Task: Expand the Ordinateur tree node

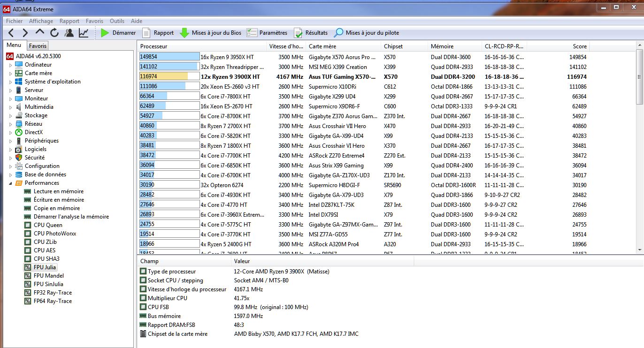Action: pyautogui.click(x=10, y=65)
